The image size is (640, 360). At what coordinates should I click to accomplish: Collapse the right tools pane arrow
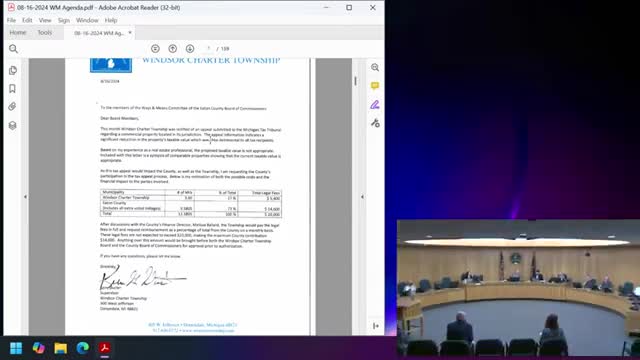point(362,197)
